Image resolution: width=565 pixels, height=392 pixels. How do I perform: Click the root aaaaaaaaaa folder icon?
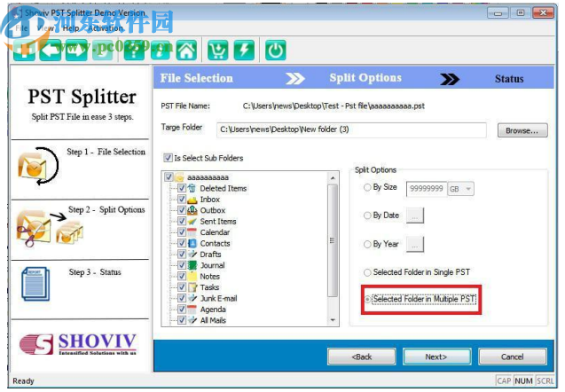(x=179, y=177)
